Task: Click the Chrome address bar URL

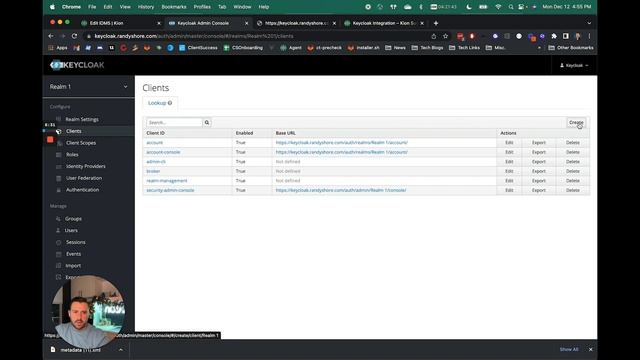Action: tap(194, 36)
